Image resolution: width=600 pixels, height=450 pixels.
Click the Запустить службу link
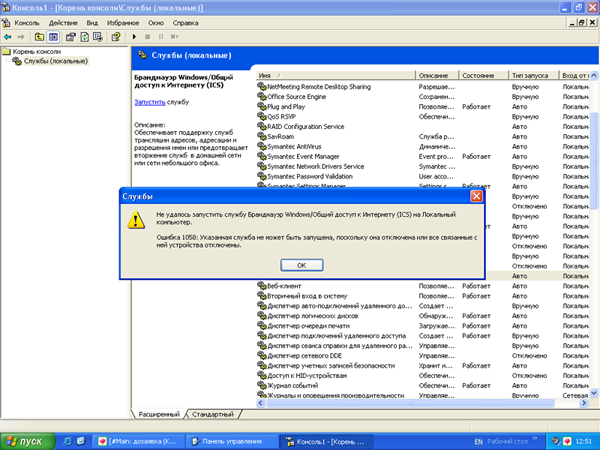point(150,102)
